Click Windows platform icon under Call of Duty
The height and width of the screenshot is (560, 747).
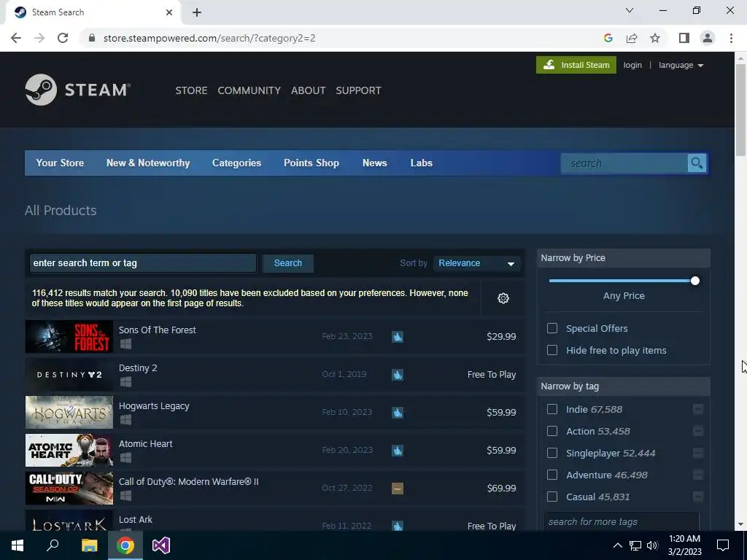click(x=125, y=496)
